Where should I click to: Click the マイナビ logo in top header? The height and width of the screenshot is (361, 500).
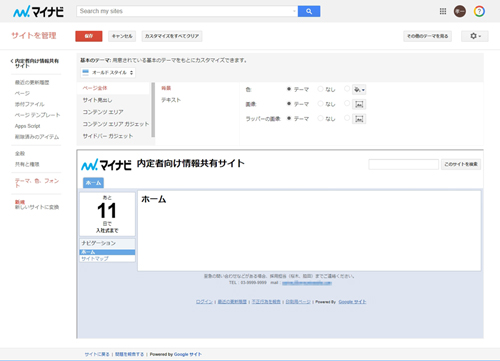click(x=38, y=12)
